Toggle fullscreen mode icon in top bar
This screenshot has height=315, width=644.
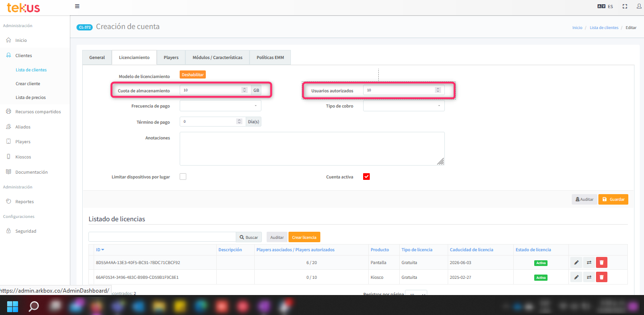(625, 7)
